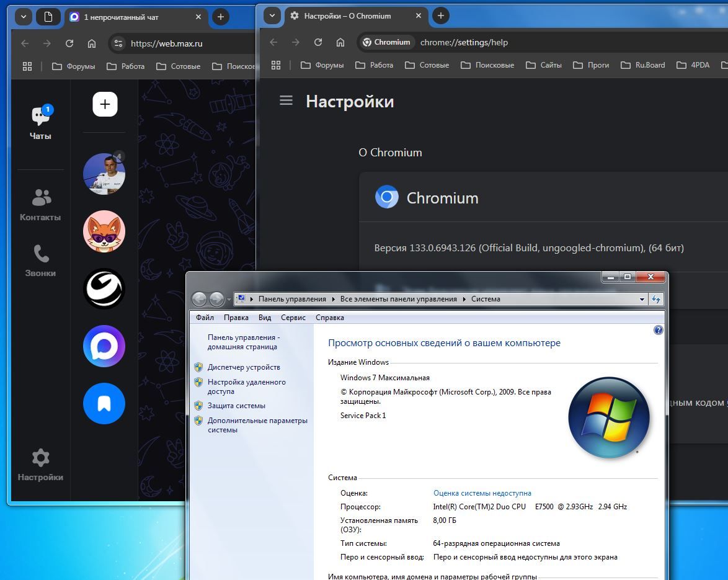Open Сотовые bookmark folder in MAX window
Image resolution: width=728 pixels, height=580 pixels.
pyautogui.click(x=179, y=66)
